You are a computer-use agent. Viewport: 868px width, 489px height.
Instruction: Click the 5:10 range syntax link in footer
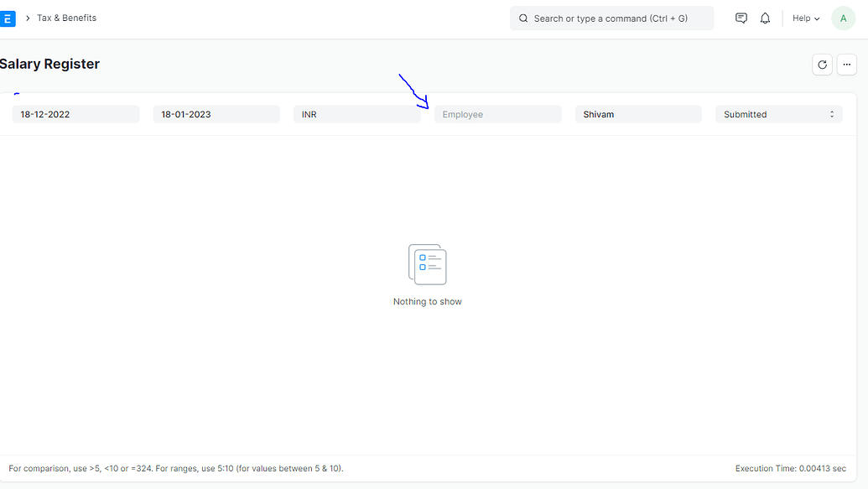(x=225, y=468)
